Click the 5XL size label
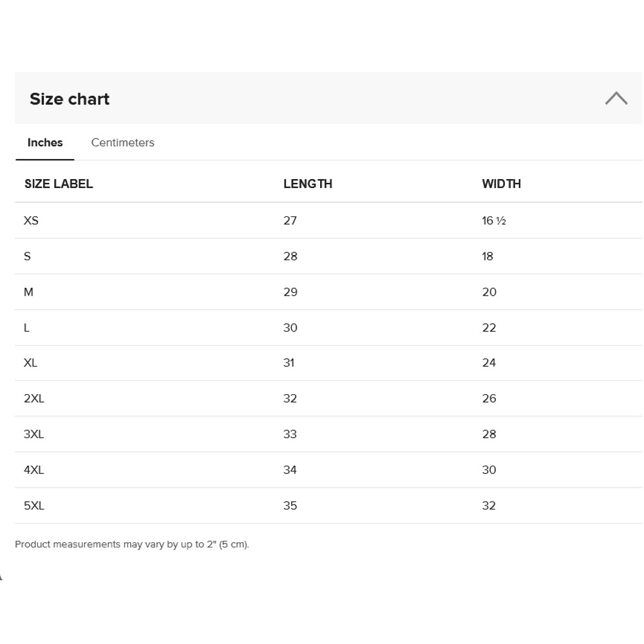The height and width of the screenshot is (644, 644). tap(34, 506)
